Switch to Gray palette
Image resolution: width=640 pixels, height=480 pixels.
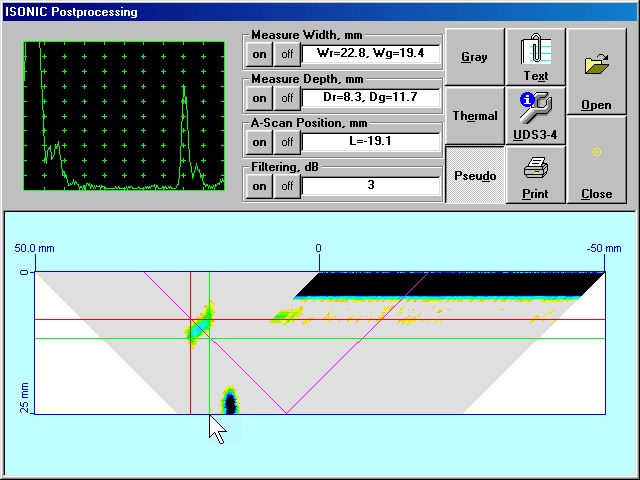pos(474,57)
